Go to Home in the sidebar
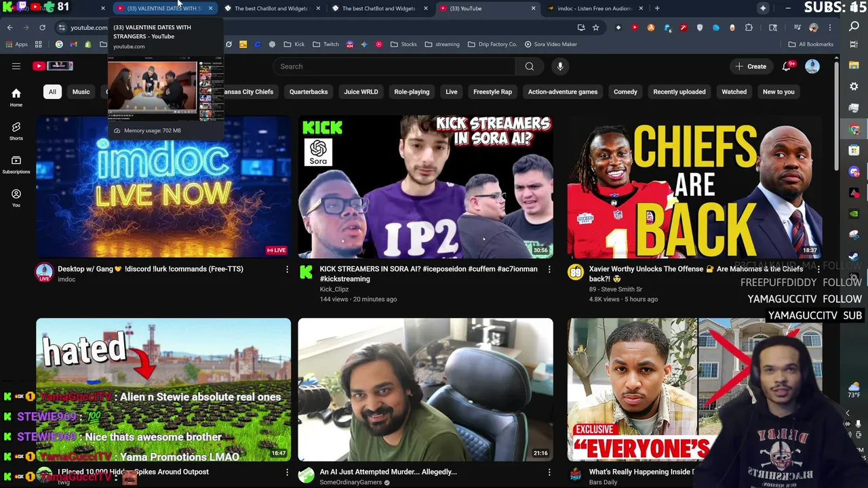Image resolution: width=868 pixels, height=488 pixels. (16, 98)
